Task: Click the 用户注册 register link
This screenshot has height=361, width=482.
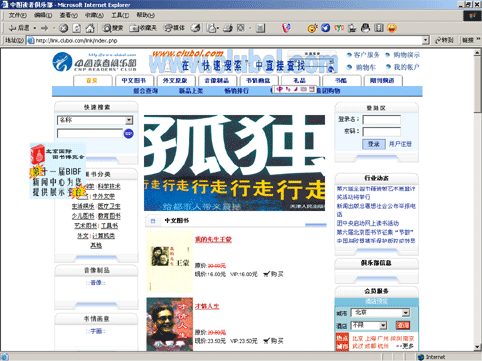Action: click(400, 144)
